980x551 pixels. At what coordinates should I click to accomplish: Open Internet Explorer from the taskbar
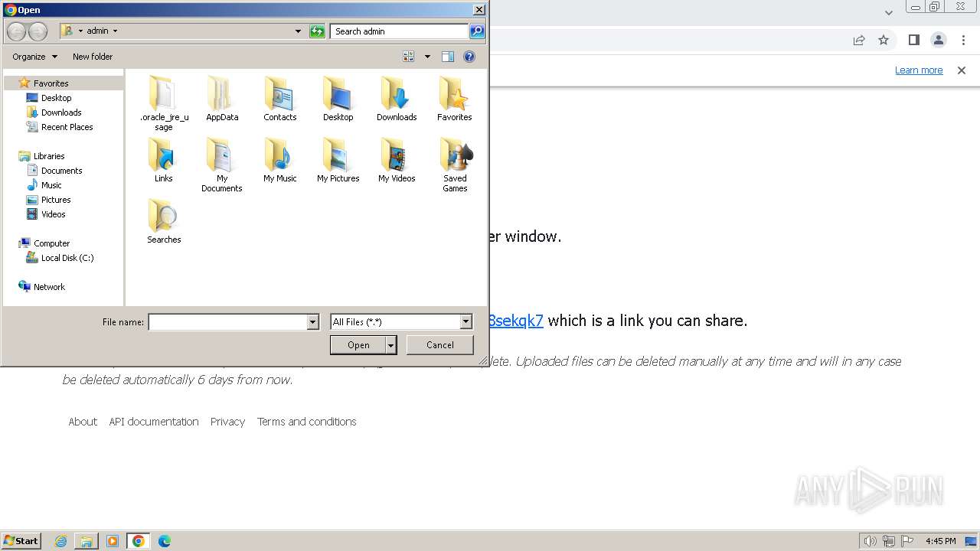[60, 541]
